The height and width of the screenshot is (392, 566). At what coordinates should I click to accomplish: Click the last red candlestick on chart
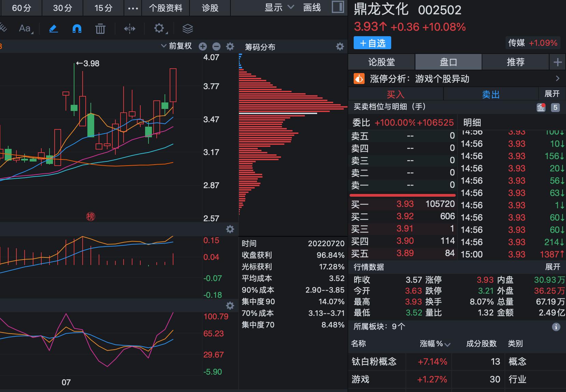[173, 85]
